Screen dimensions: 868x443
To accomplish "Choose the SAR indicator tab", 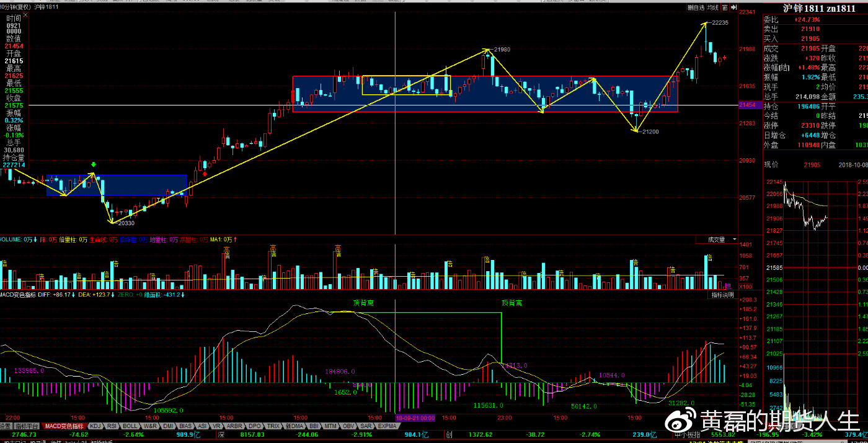I will (x=366, y=426).
